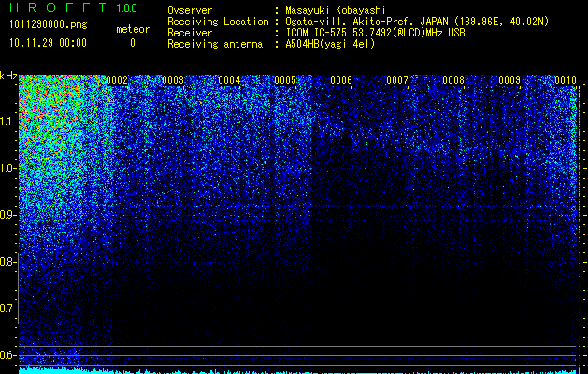Click the observer name Masayuki Kobayashi
This screenshot has height=374, width=588.
click(336, 10)
